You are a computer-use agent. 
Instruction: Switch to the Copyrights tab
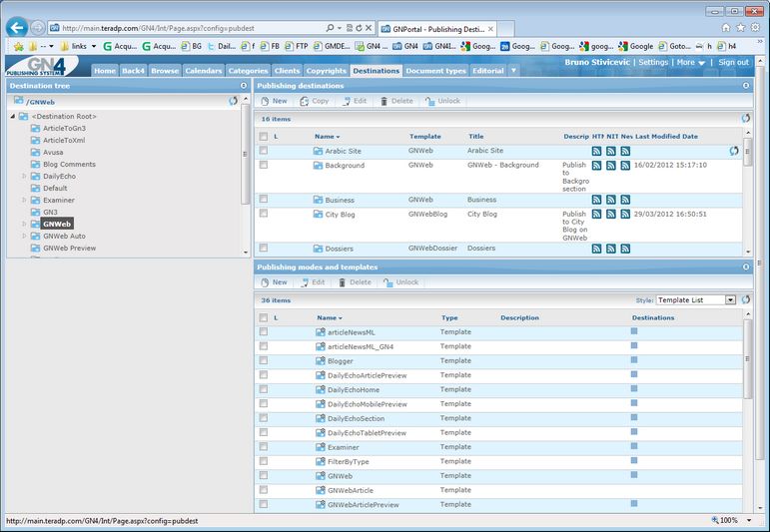[x=326, y=71]
